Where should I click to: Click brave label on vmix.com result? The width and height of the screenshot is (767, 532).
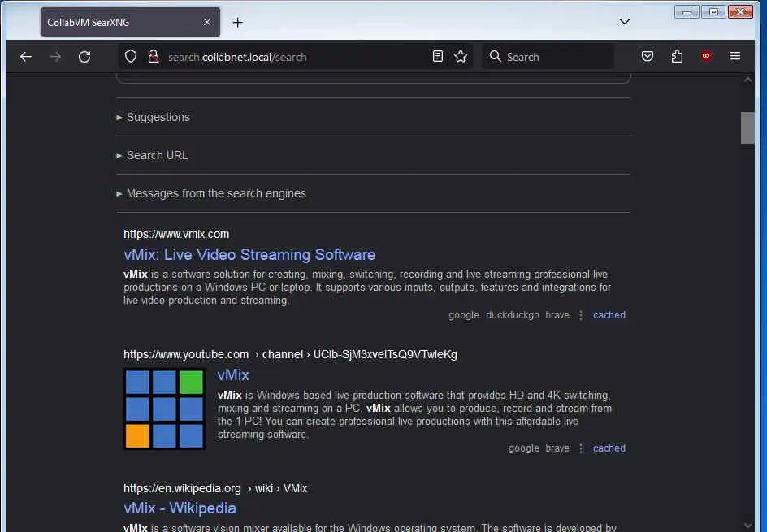coord(557,315)
